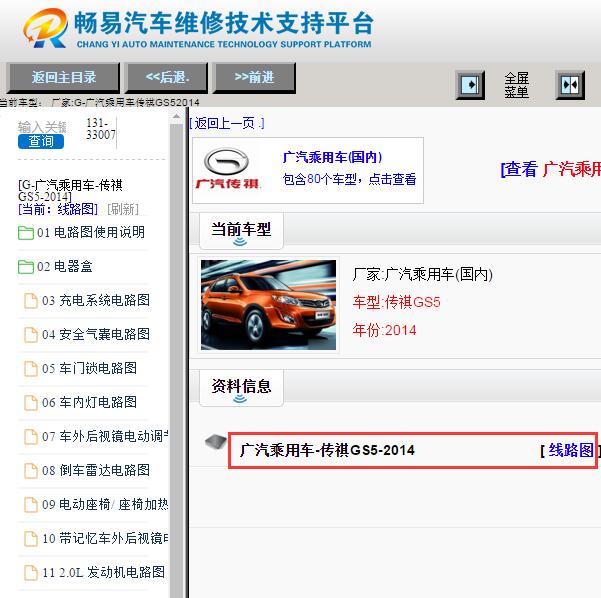The image size is (601, 598).
Task: Click the 广汽传祺 brand logo
Action: (x=227, y=169)
